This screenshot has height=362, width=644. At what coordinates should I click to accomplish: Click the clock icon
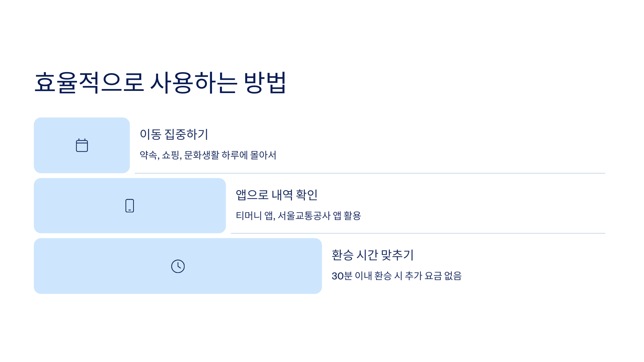(178, 266)
